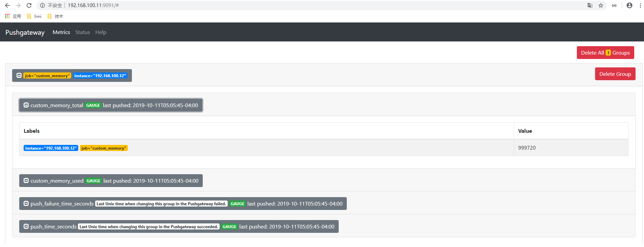Click job="custom_memory" badge in group header
644x247 pixels.
[47, 75]
